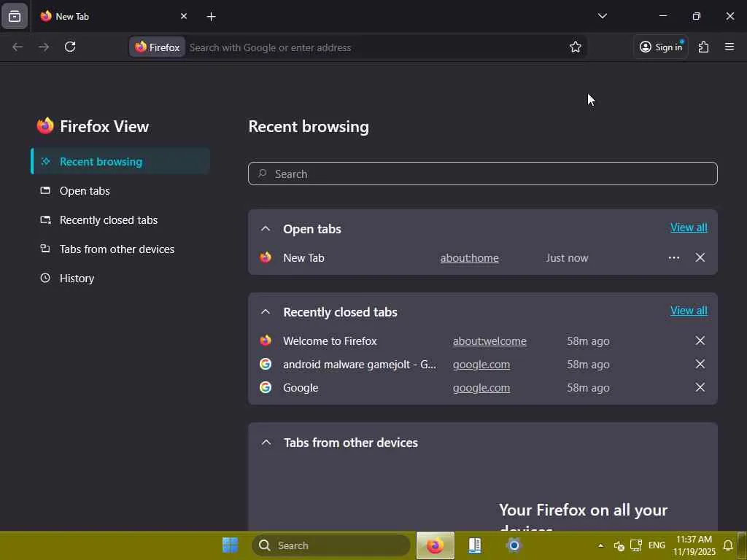Select Tabs from other devices in sidebar
The image size is (747, 560).
coord(120,249)
